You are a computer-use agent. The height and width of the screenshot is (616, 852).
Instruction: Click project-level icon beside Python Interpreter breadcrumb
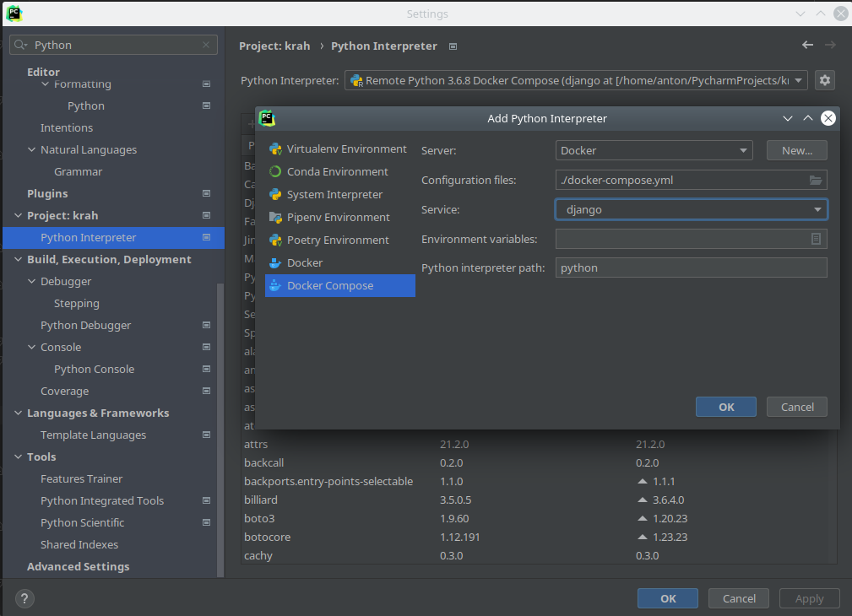[453, 46]
